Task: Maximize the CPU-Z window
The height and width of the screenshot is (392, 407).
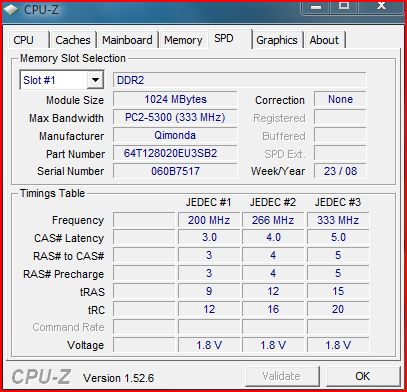Action: (344, 7)
